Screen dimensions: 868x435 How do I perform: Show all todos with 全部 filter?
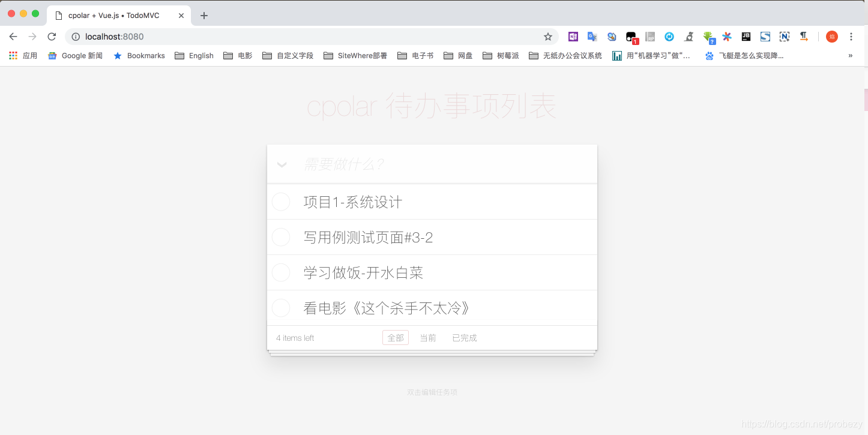pos(396,338)
